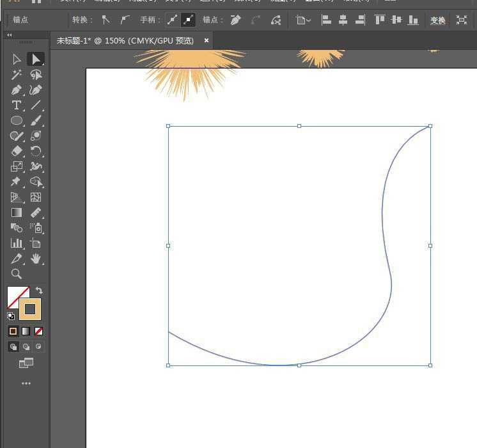This screenshot has height=448, width=477.
Task: Activate the Eraser tool
Action: point(17,152)
